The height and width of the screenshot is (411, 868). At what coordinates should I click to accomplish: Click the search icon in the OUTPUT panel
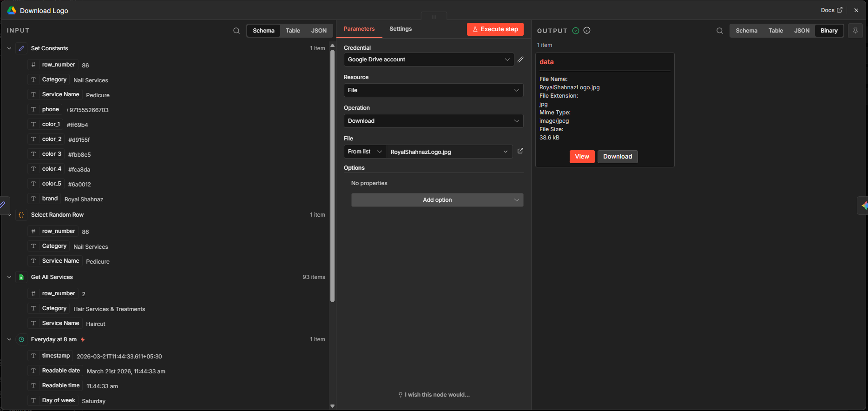719,31
